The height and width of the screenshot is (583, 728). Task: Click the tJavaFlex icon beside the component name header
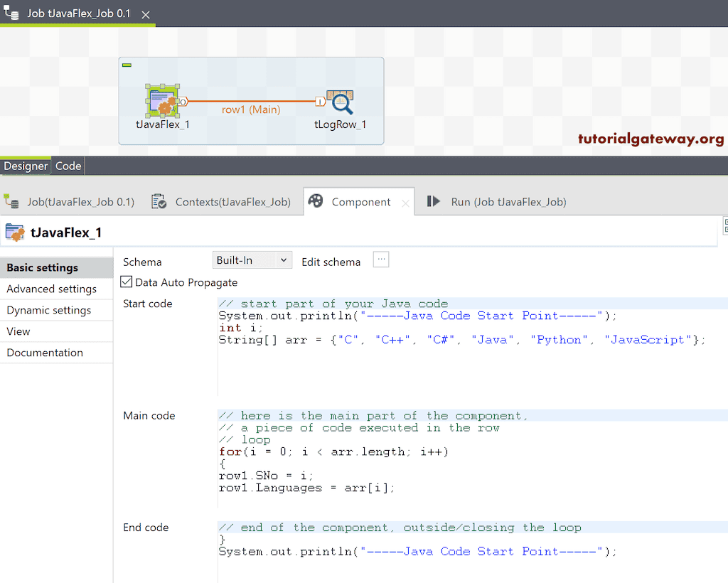(14, 232)
